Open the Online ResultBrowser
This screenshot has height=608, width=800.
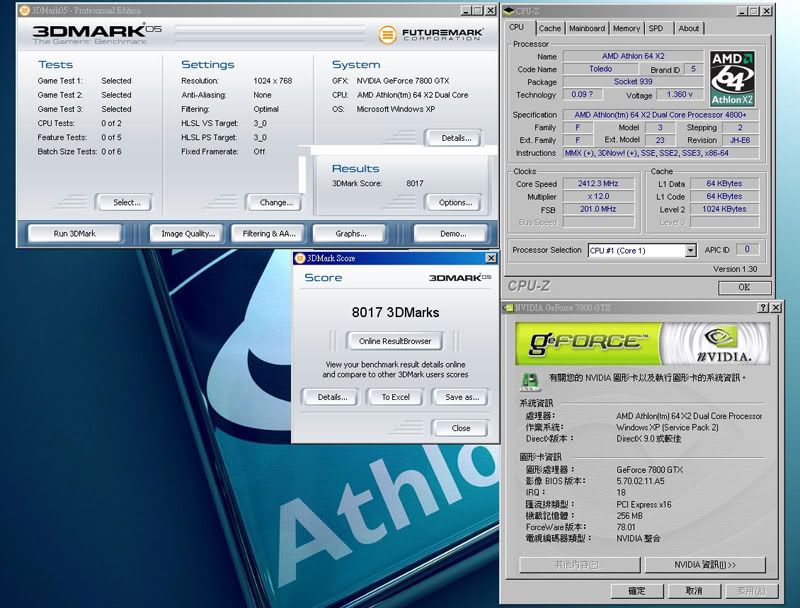click(x=395, y=341)
